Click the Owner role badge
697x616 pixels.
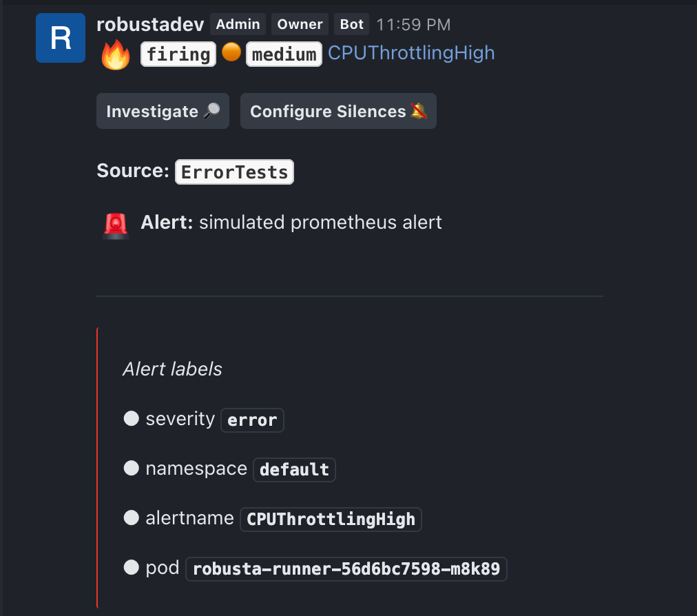pos(300,24)
